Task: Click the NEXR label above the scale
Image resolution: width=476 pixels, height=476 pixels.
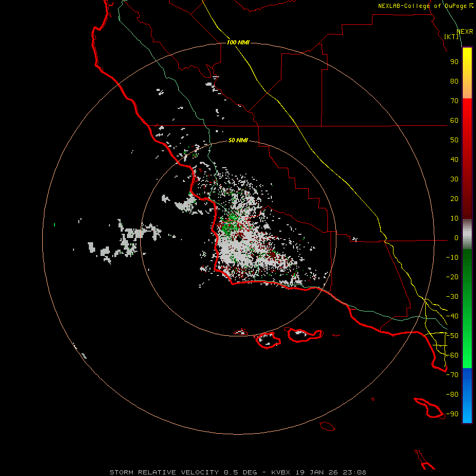Action: [x=464, y=32]
